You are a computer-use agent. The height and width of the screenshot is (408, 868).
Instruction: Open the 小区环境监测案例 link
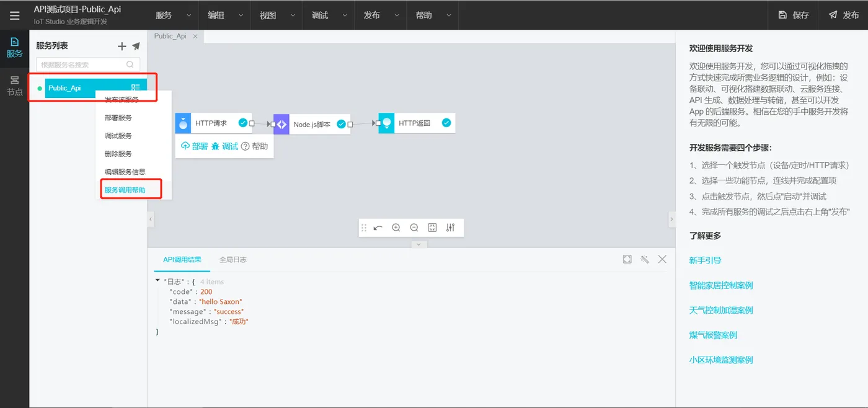721,360
